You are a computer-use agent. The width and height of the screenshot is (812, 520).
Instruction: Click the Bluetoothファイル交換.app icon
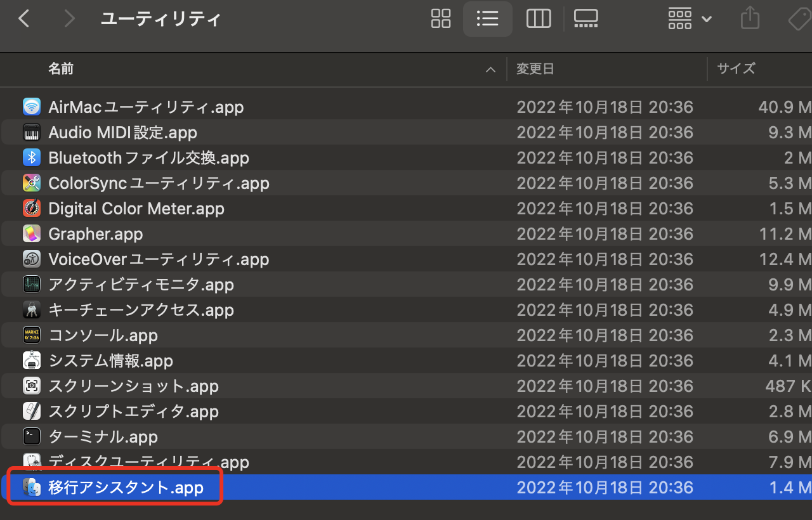tap(32, 157)
